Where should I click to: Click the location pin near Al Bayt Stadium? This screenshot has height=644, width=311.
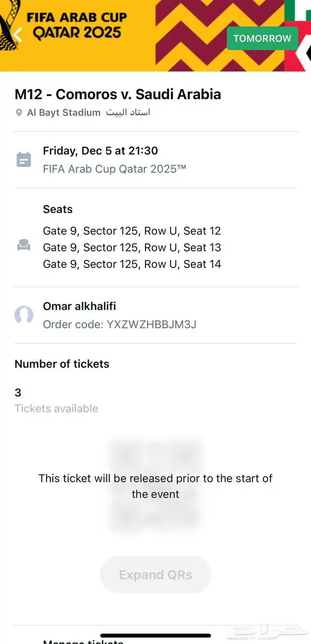click(19, 113)
